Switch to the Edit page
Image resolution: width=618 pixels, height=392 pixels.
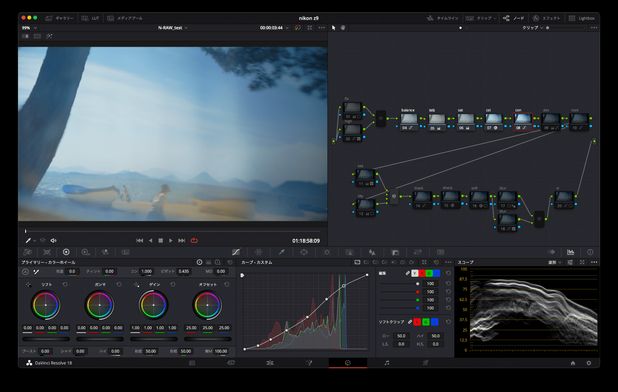pyautogui.click(x=270, y=363)
